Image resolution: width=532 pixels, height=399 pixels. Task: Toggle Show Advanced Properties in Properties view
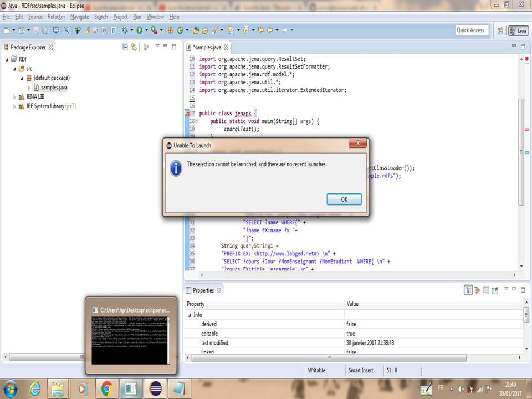477,290
